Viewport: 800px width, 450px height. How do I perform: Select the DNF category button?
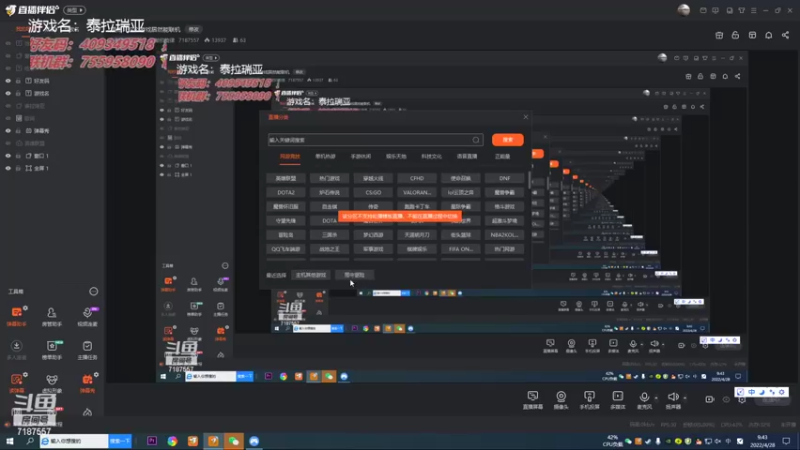[x=504, y=179]
